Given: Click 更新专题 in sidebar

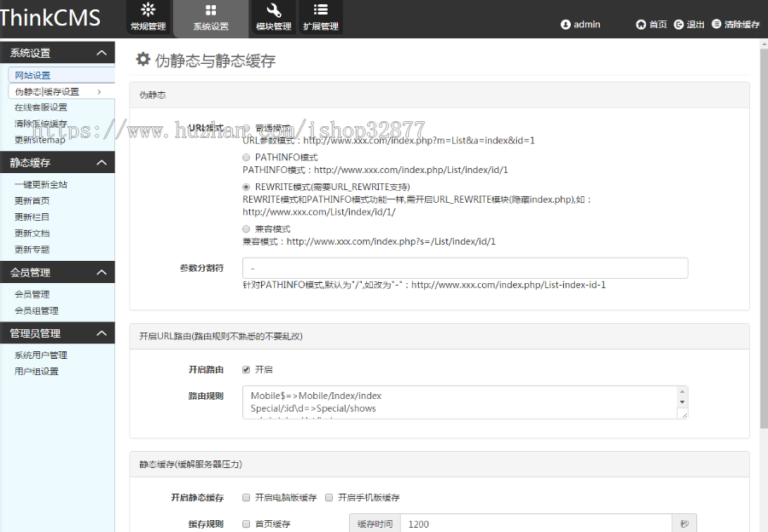Looking at the screenshot, I should tap(32, 249).
